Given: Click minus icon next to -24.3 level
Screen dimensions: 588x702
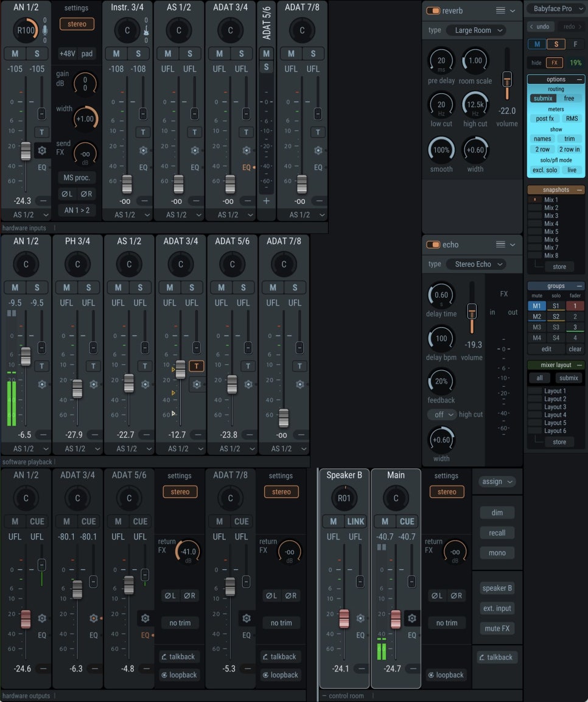Looking at the screenshot, I should tap(43, 200).
